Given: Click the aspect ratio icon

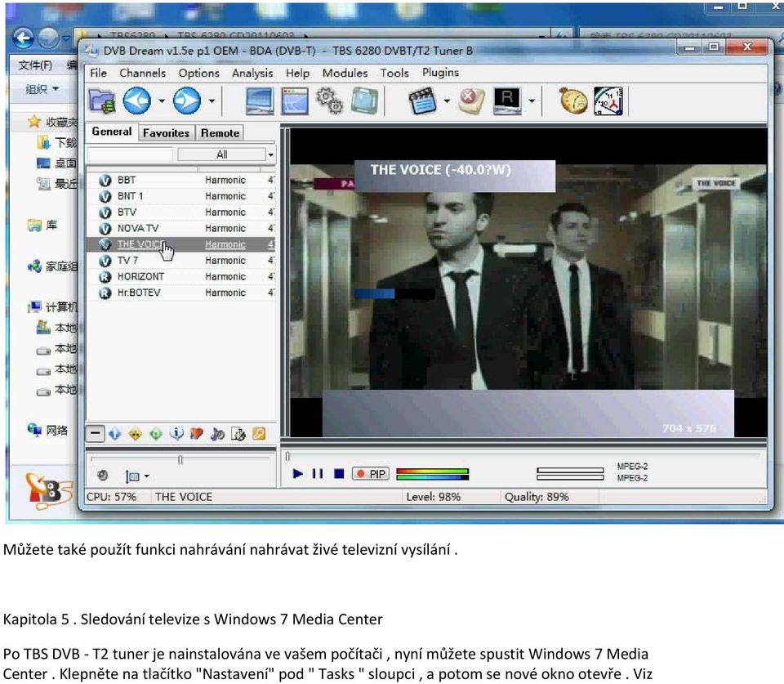Looking at the screenshot, I should (x=132, y=476).
